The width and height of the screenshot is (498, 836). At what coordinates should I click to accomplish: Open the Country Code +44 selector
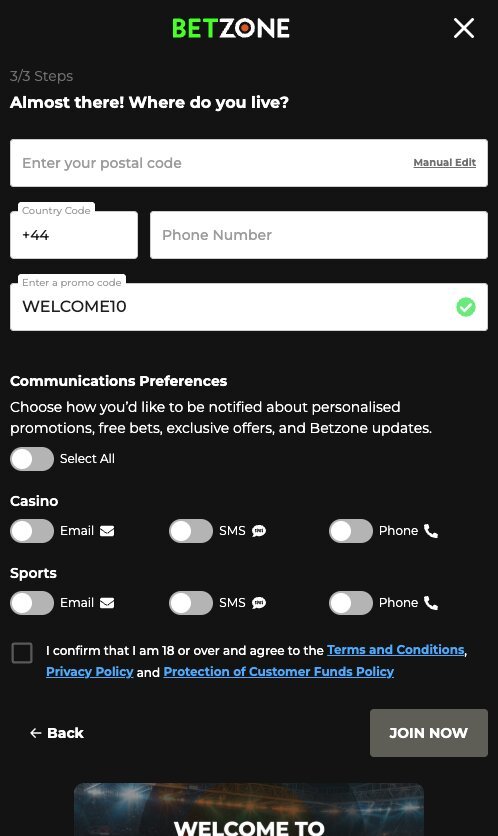[74, 235]
